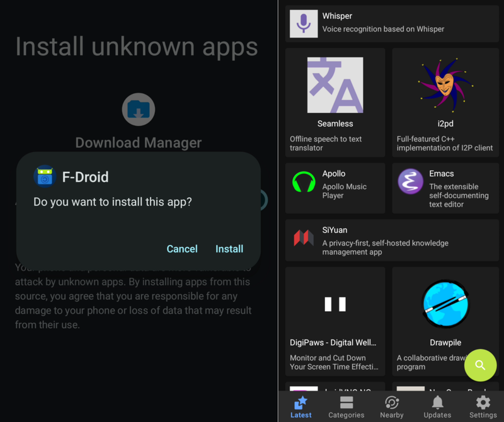
Task: Cancel the F-Droid install prompt
Action: click(182, 249)
